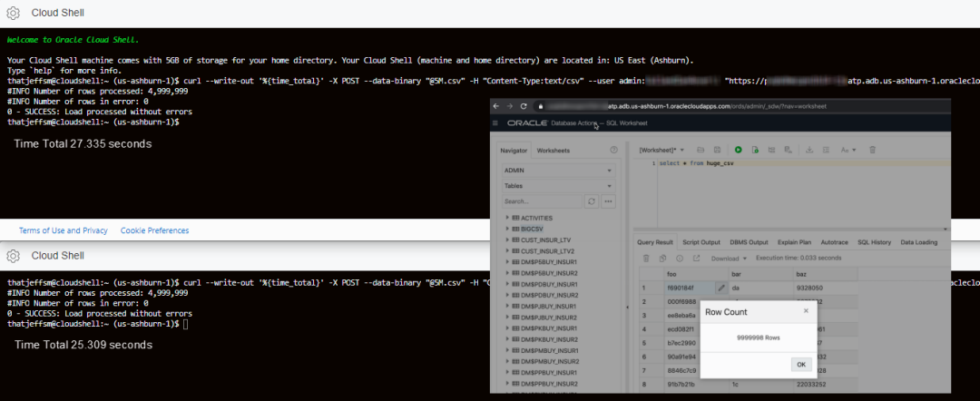Viewport: 980px width, 401px height.
Task: Expand the BIGCSV table node
Action: coord(507,230)
